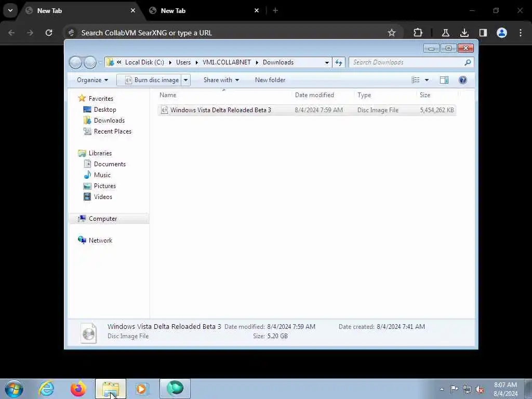Click the change view icon
Screen dimensions: 532x399
tap(415, 79)
